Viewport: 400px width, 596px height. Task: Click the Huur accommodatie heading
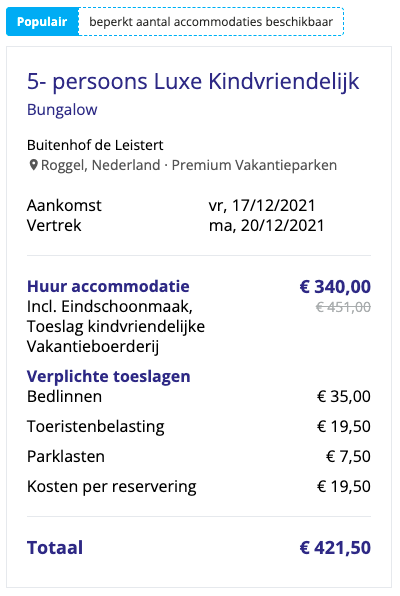[108, 287]
